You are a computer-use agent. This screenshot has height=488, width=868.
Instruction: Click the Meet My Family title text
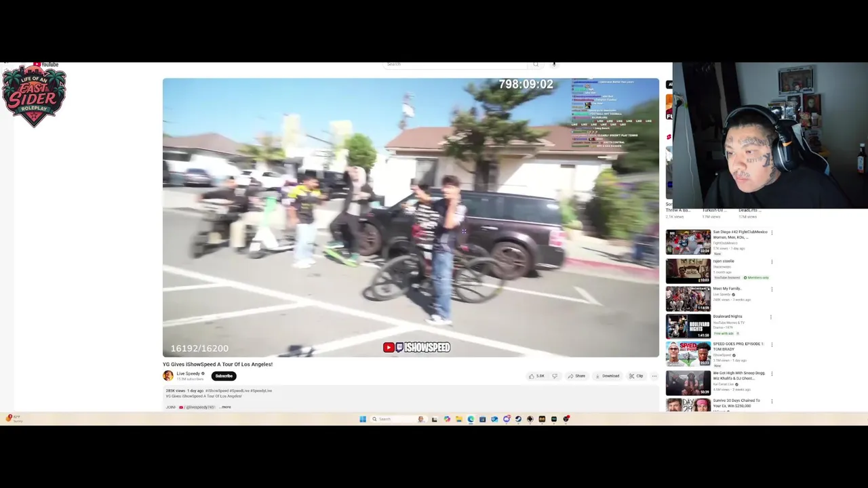[727, 289]
